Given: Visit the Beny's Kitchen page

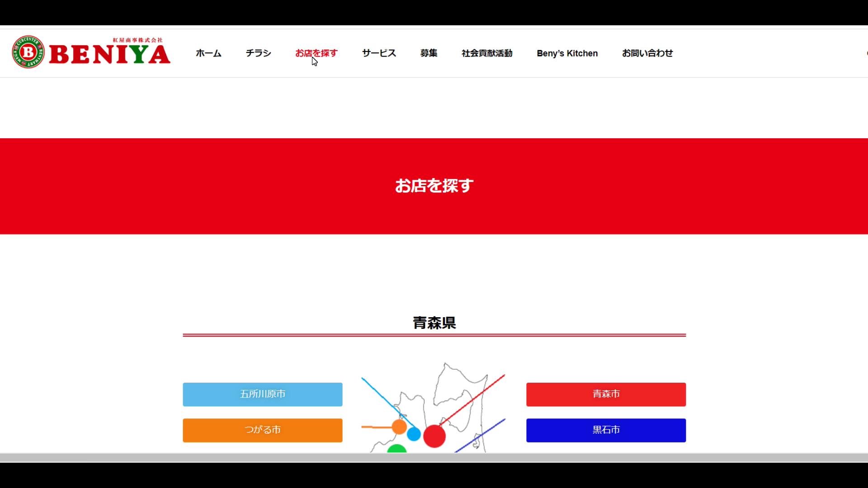Looking at the screenshot, I should pyautogui.click(x=567, y=53).
